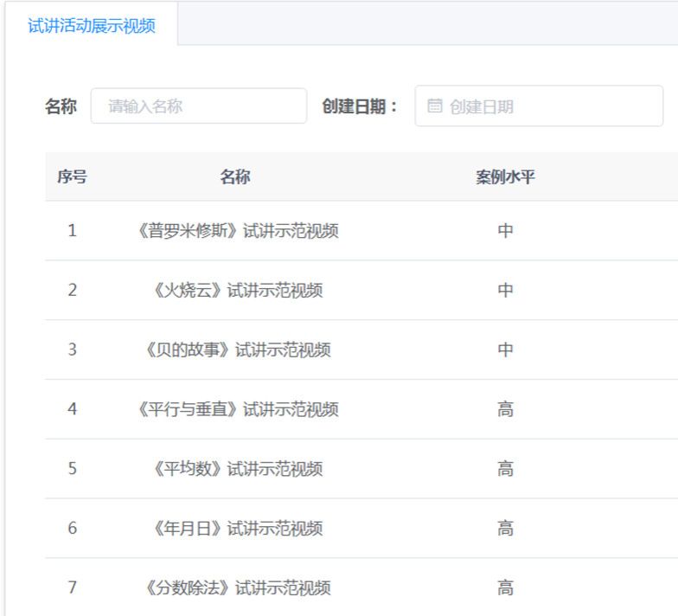This screenshot has height=616, width=678.
Task: Click the 中 level cell for 《普罗米修斯》
Action: (x=505, y=231)
